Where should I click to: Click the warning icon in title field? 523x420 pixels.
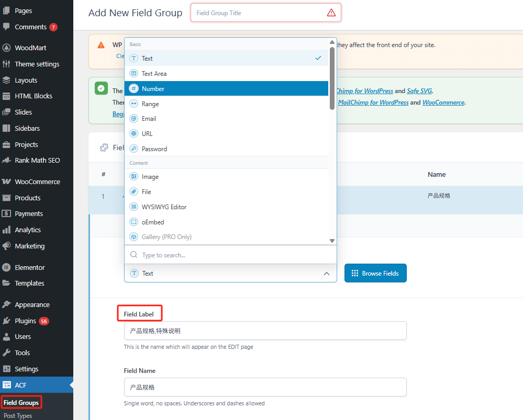coord(331,13)
